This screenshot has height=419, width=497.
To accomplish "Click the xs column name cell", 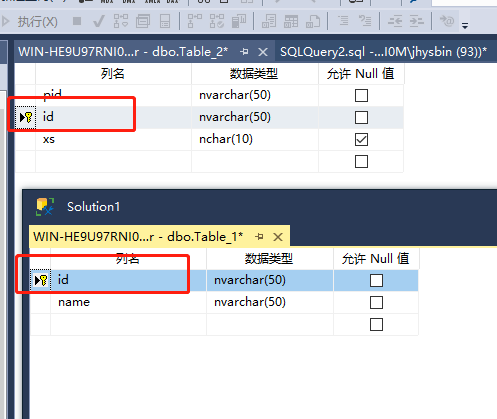I will click(113, 139).
